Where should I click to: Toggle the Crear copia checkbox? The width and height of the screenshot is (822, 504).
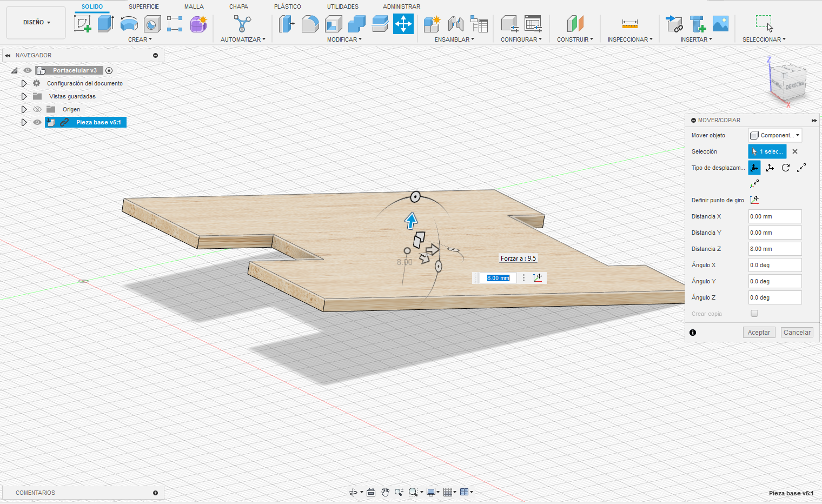pyautogui.click(x=754, y=314)
